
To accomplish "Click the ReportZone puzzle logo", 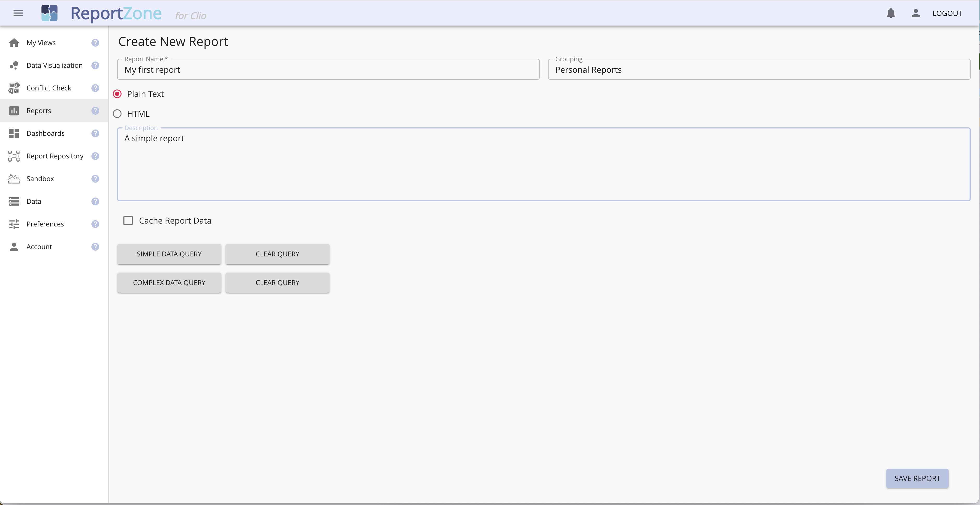I will pos(49,13).
